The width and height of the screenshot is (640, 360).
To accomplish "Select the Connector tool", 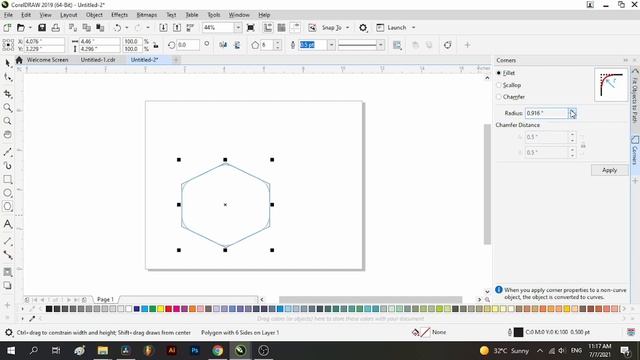I will 7,255.
